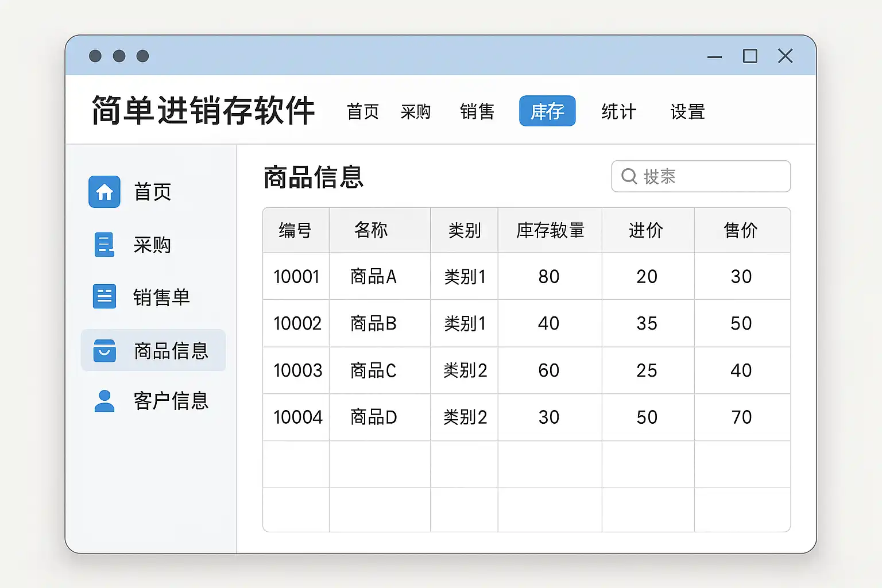Image resolution: width=882 pixels, height=588 pixels.
Task: Open the 销售 top navigation item
Action: point(477,111)
